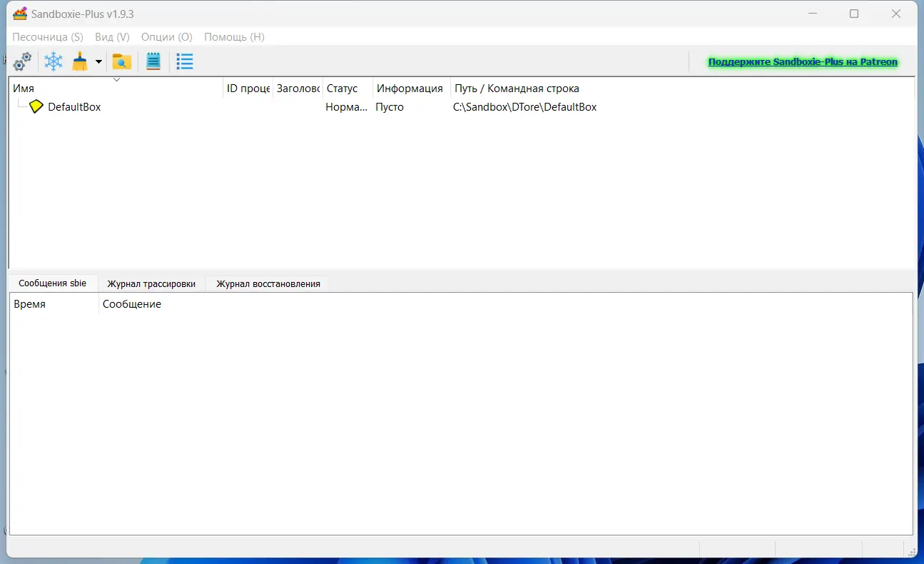Click the Информация column header
924x564 pixels.
click(412, 89)
